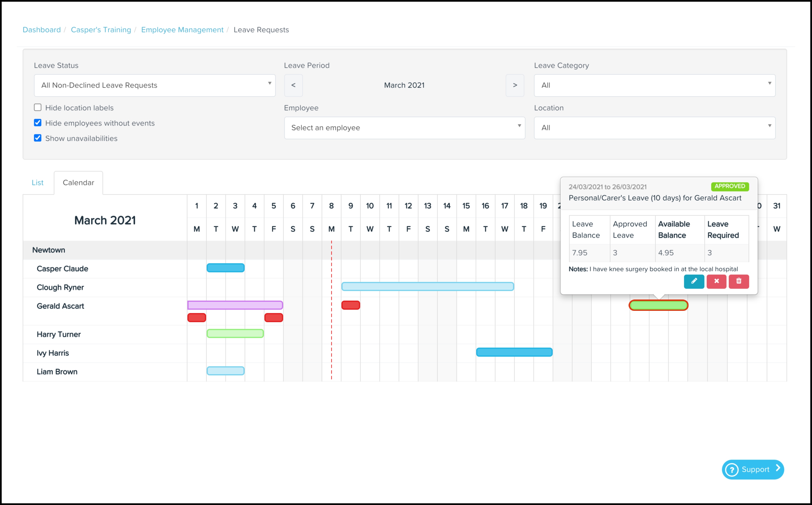The image size is (812, 505).
Task: Go to previous leave period arrow
Action: coord(293,85)
